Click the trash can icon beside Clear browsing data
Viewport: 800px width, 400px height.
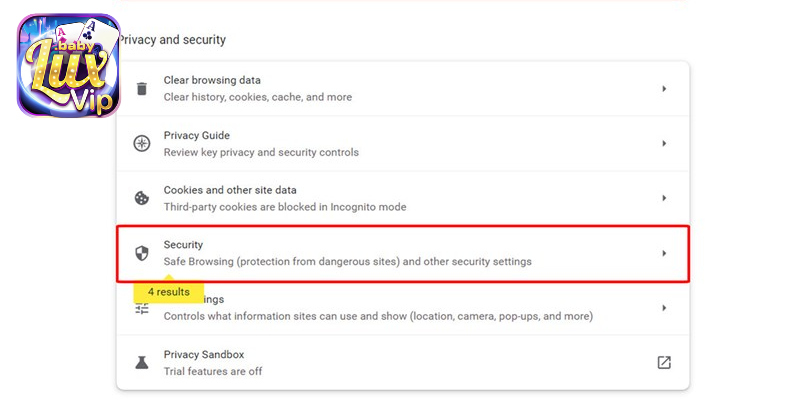tap(142, 89)
